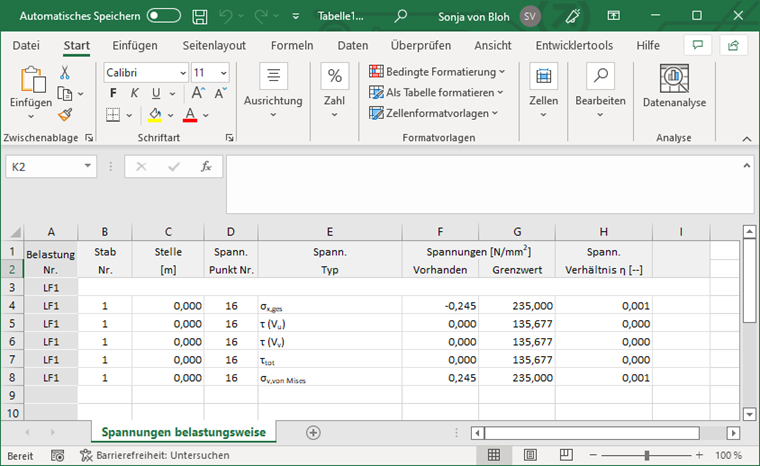
Task: Click the format painter brush icon
Action: [65, 115]
